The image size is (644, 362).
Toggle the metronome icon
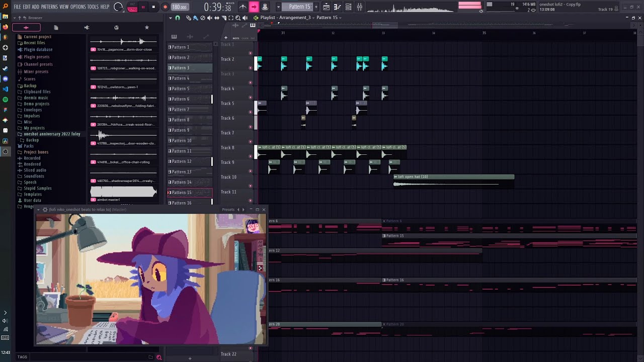(x=243, y=7)
